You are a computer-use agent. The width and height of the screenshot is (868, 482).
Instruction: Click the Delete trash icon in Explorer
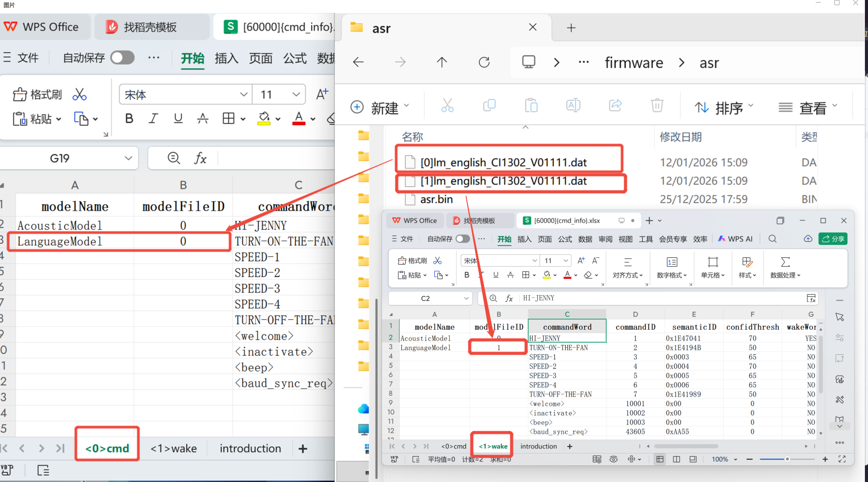coord(657,106)
